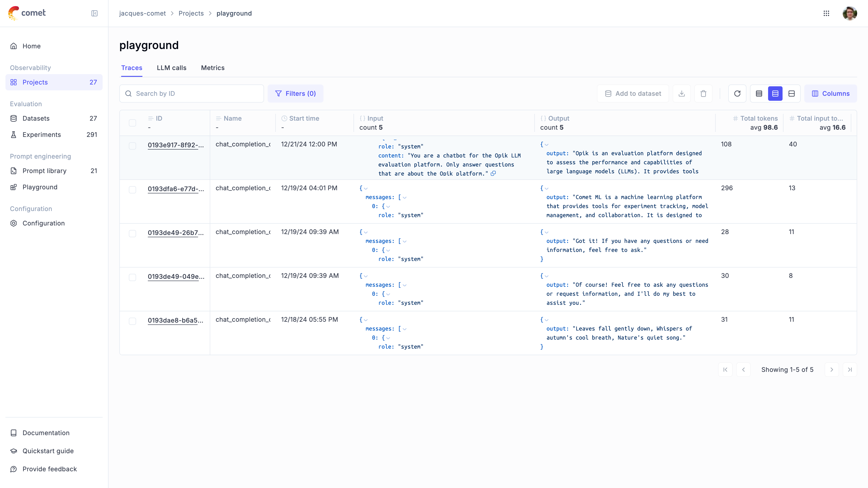Click the Total tokens column header

point(755,119)
